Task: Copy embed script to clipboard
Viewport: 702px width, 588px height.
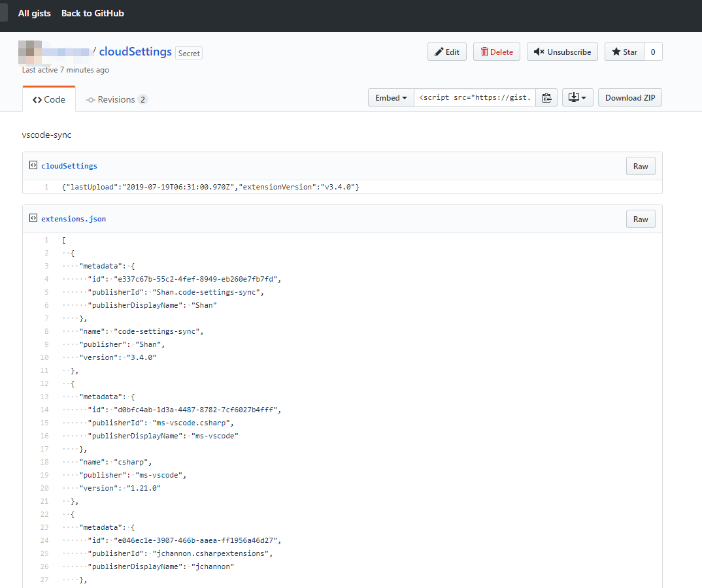Action: click(546, 98)
